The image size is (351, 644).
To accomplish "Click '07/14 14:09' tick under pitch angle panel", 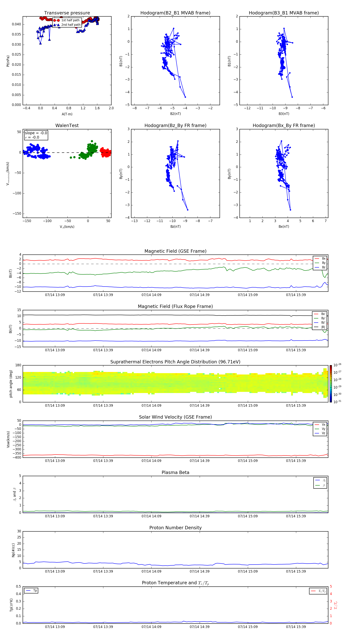I will (151, 406).
